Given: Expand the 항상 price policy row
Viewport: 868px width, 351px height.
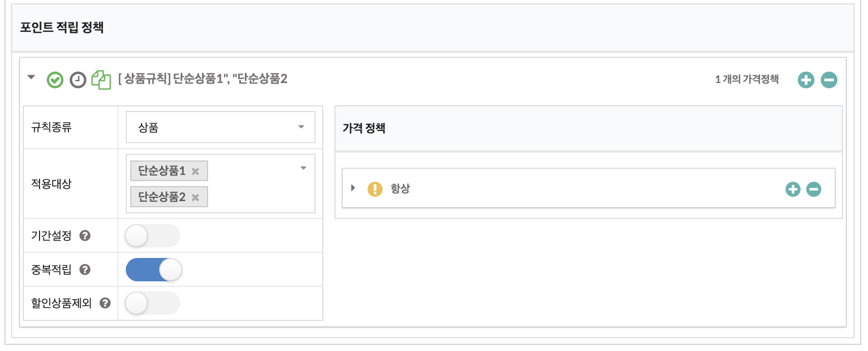Looking at the screenshot, I should click(353, 188).
